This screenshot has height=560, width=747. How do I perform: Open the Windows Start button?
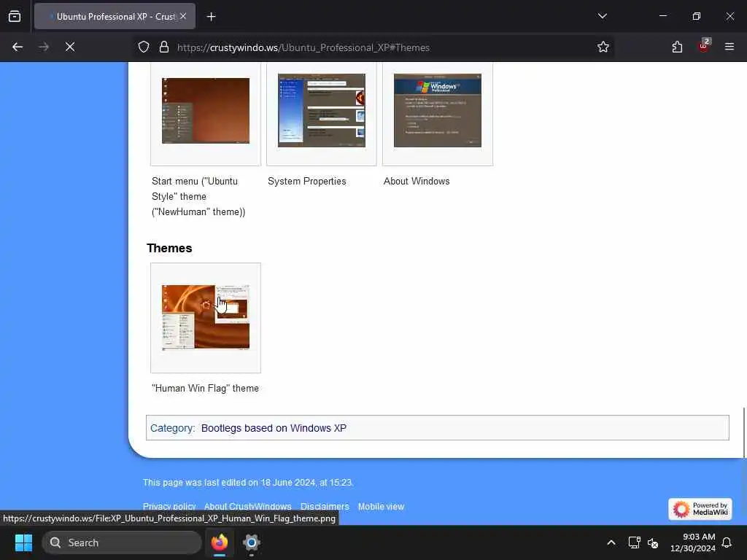point(23,542)
